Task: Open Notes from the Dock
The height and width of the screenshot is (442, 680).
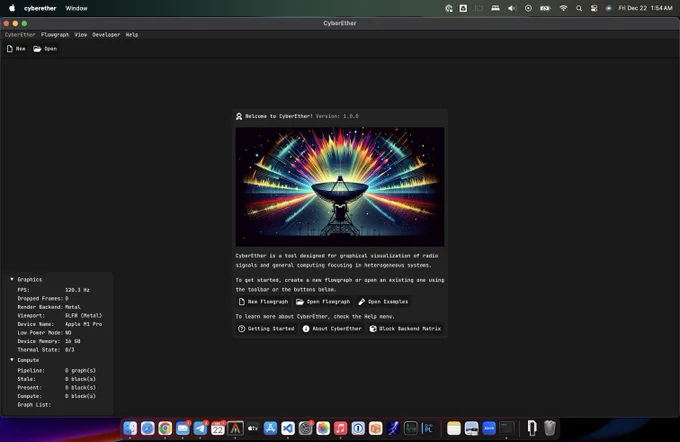Action: [x=454, y=428]
